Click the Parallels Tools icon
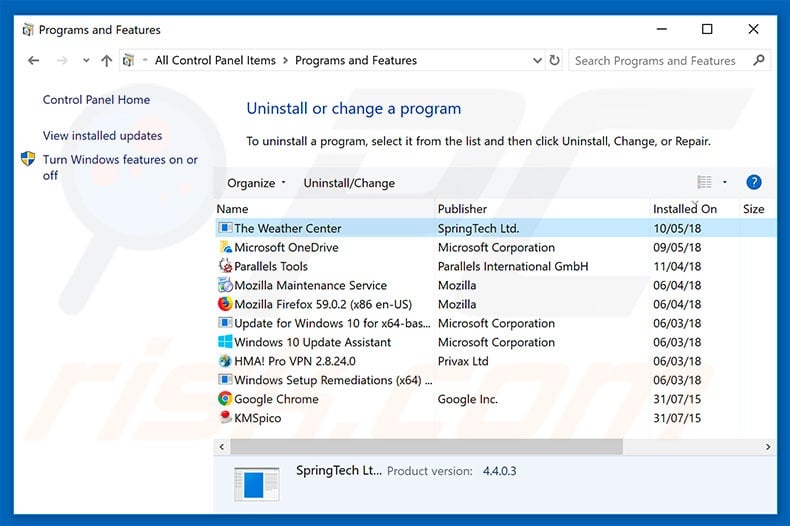This screenshot has width=790, height=526. pos(225,266)
